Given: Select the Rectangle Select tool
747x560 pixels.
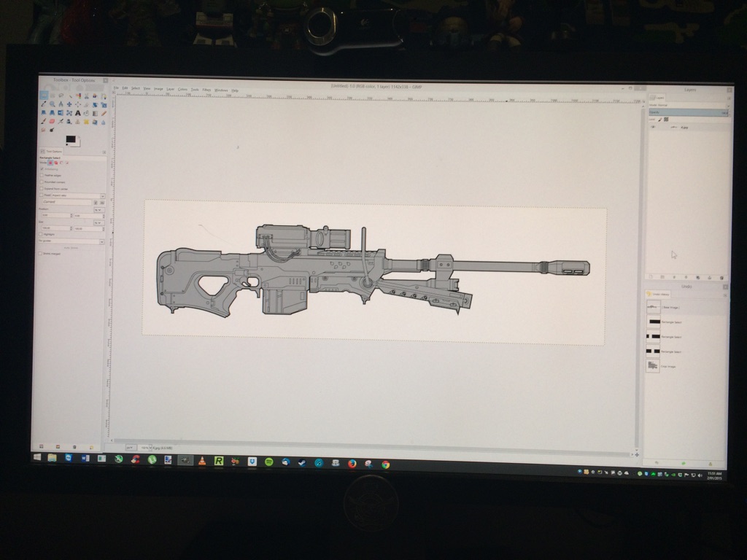Looking at the screenshot, I should point(44,96).
